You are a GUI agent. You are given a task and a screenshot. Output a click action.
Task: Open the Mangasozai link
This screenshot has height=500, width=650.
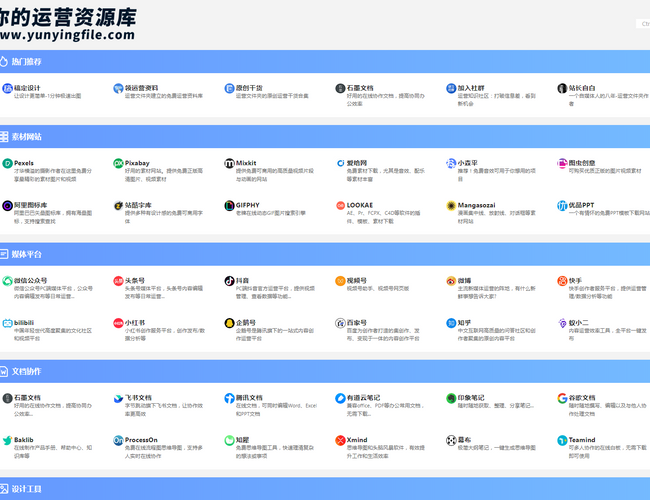pyautogui.click(x=478, y=205)
